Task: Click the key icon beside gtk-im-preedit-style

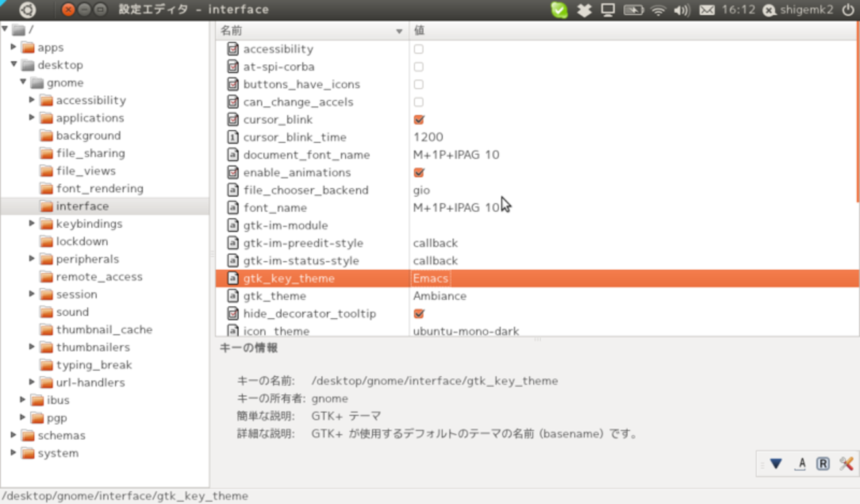Action: [232, 243]
